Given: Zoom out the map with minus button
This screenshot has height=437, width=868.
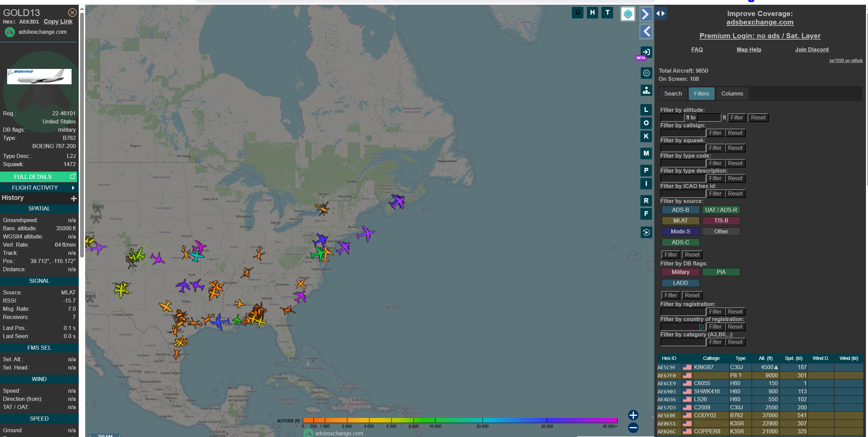Looking at the screenshot, I should click(633, 427).
